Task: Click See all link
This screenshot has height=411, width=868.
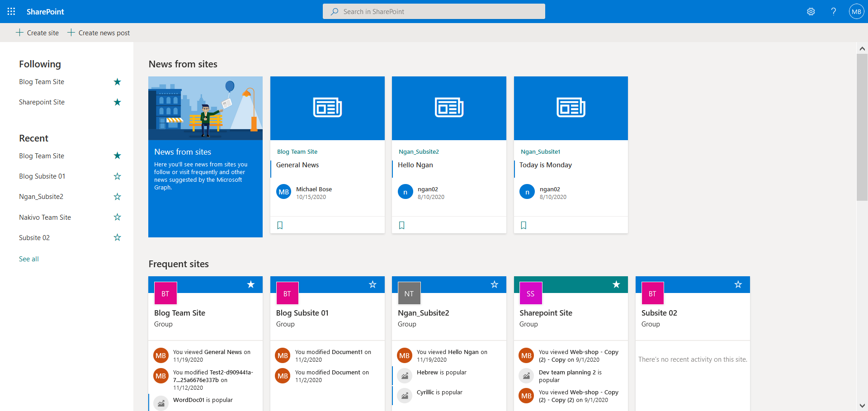Action: coord(29,259)
